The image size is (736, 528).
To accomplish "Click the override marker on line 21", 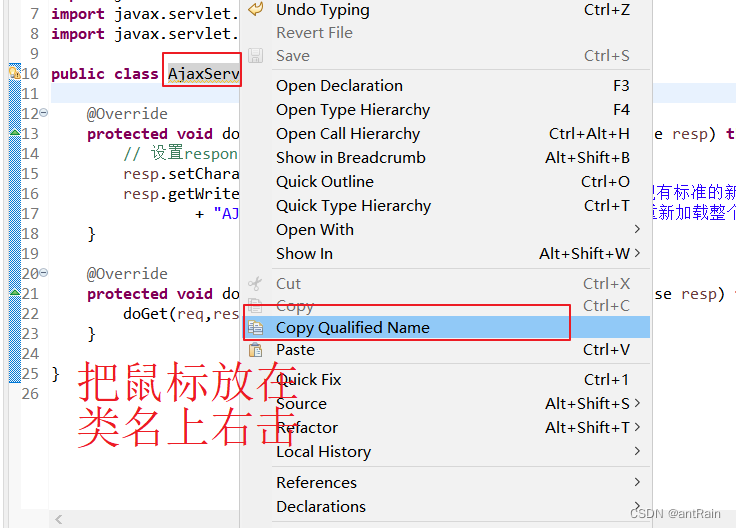I will pos(15,292).
